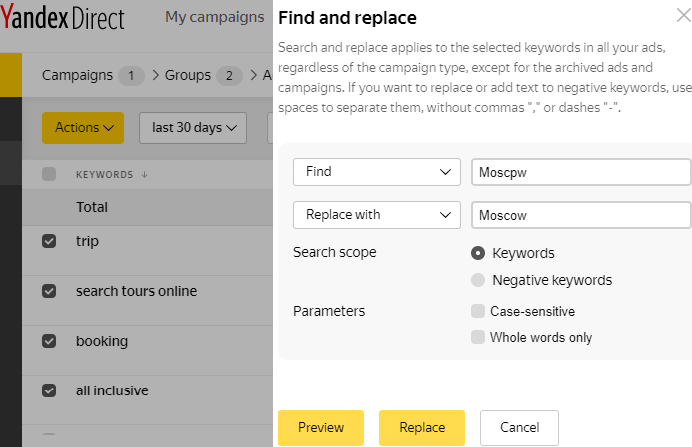Enable the Whole words only checkbox
Viewport: 692px width, 447px height.
(x=478, y=337)
